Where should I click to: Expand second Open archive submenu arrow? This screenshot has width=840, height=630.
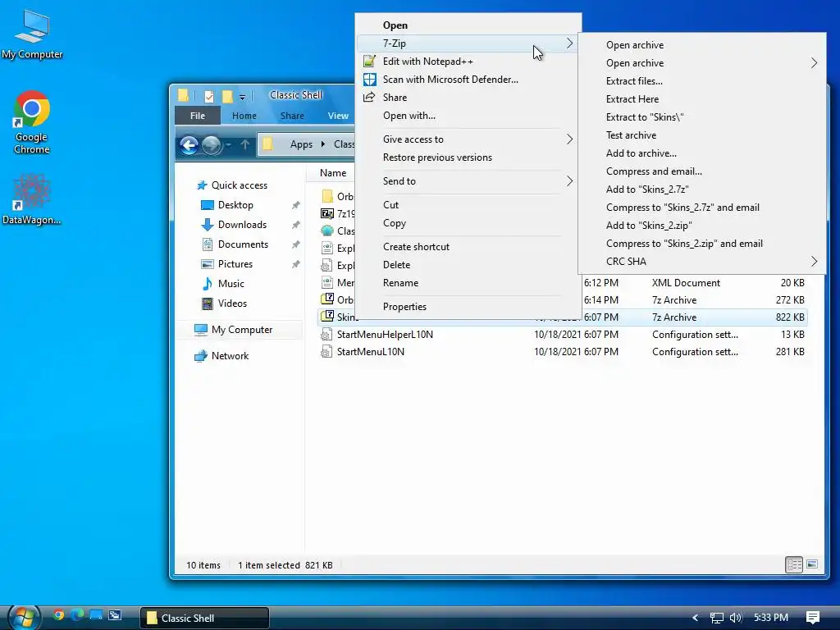pyautogui.click(x=814, y=63)
